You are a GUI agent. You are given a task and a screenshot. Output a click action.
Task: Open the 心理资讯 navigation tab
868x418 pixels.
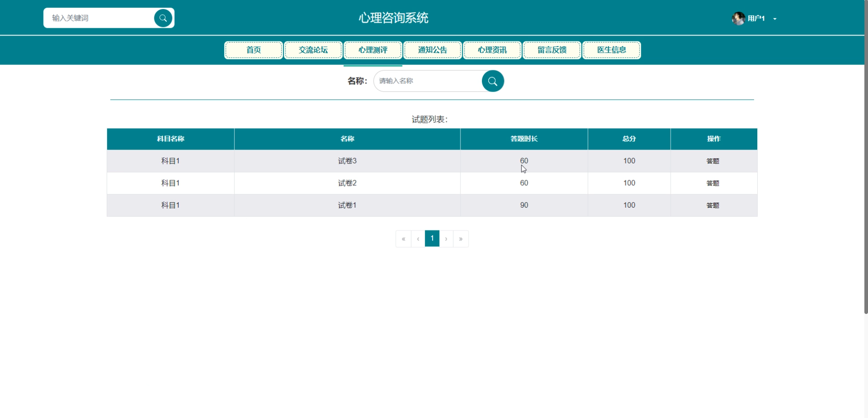(x=492, y=50)
